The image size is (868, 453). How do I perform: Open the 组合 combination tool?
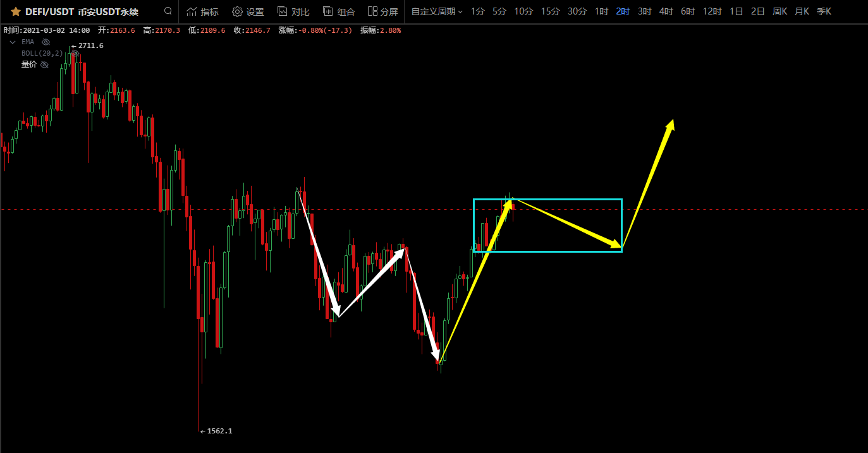pos(339,11)
